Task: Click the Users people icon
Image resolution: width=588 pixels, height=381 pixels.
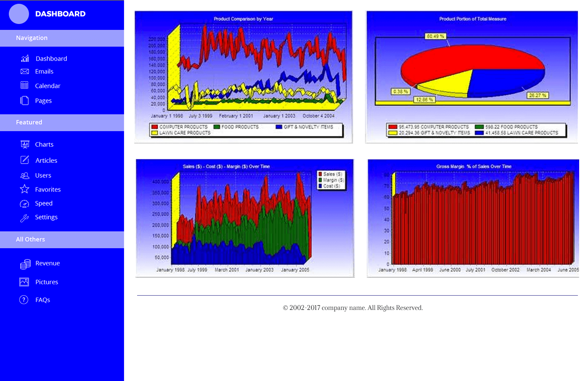Action: (25, 175)
